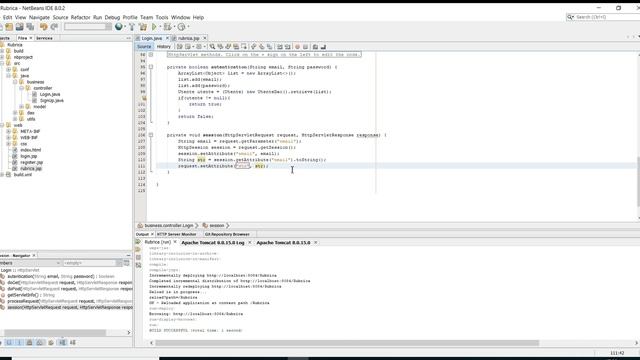640x360 pixels.
Task: Click the Shift Line Right icon
Action: 287,47
